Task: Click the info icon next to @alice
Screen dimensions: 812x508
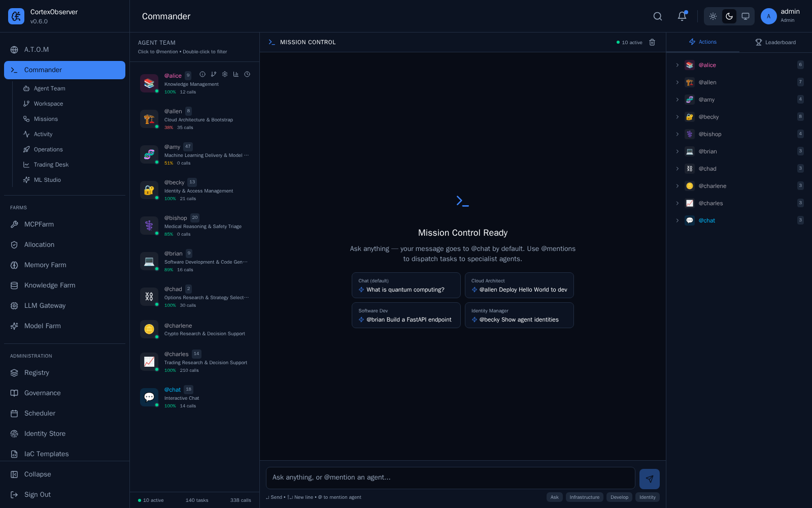Action: pyautogui.click(x=202, y=74)
